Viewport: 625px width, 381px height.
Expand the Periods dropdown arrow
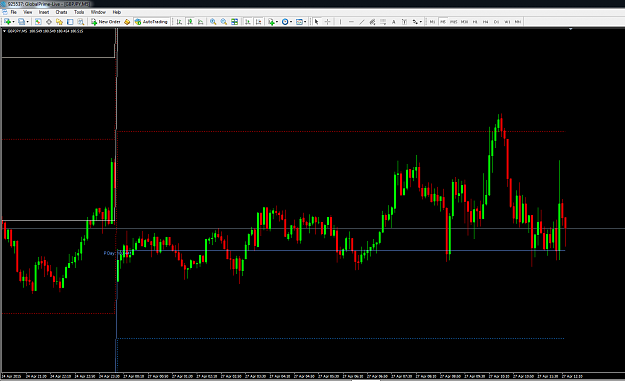click(x=291, y=22)
